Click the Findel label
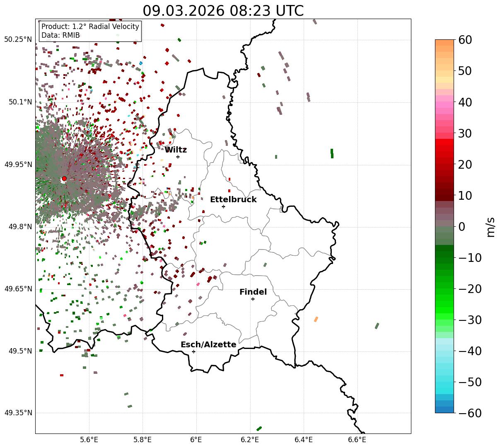 [253, 292]
